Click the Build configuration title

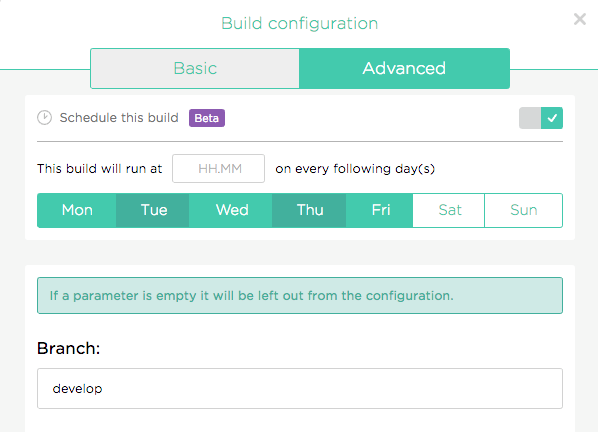click(x=299, y=24)
